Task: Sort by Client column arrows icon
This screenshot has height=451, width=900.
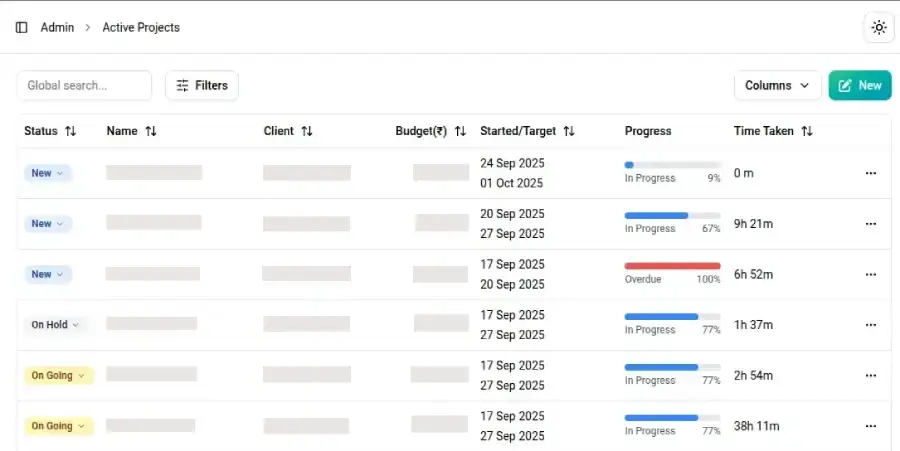Action: pos(307,131)
